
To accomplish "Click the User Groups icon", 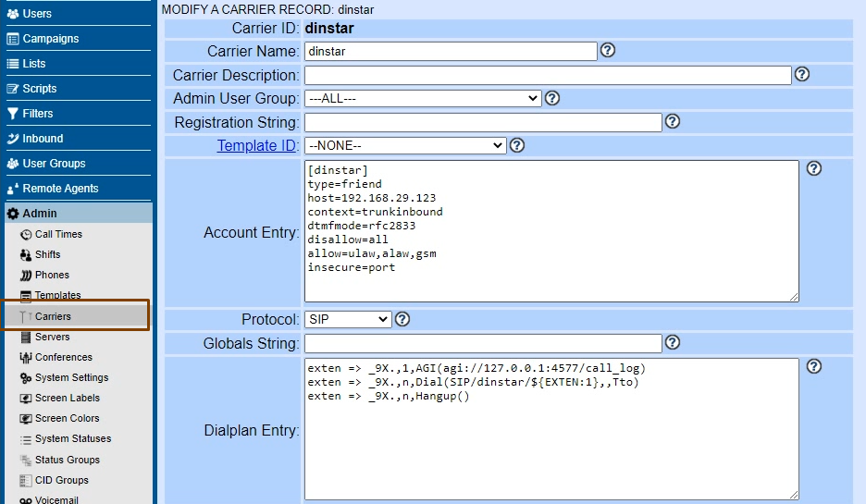I will (x=13, y=164).
